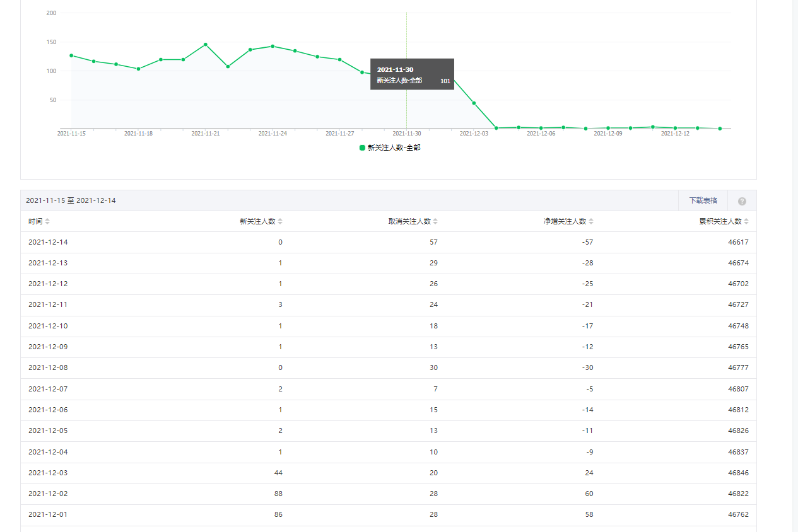Click cumulative followers value 46765

(738, 347)
